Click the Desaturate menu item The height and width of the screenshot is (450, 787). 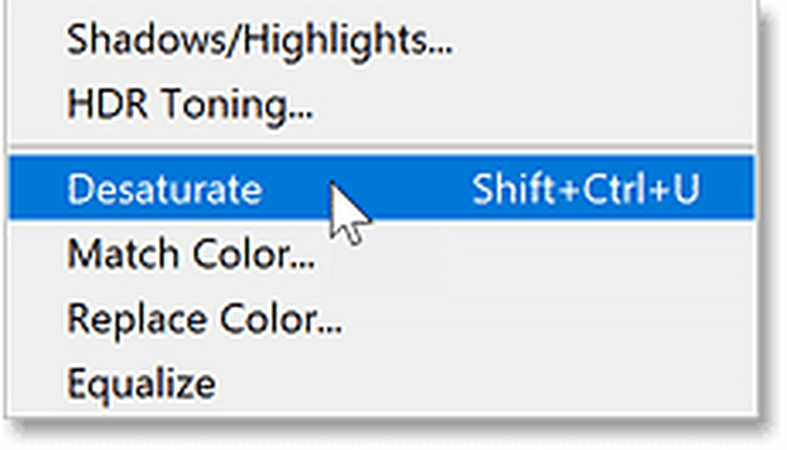(x=164, y=190)
